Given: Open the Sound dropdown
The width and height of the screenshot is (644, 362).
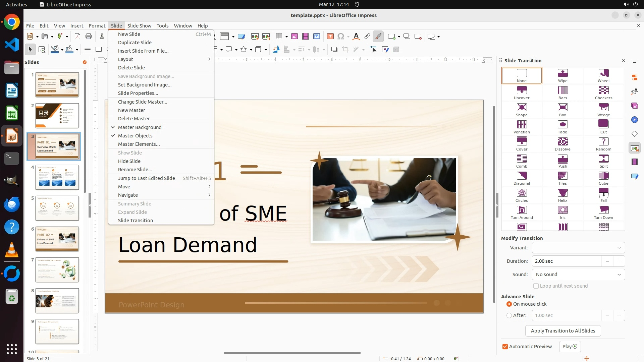Looking at the screenshot, I should pos(578,275).
